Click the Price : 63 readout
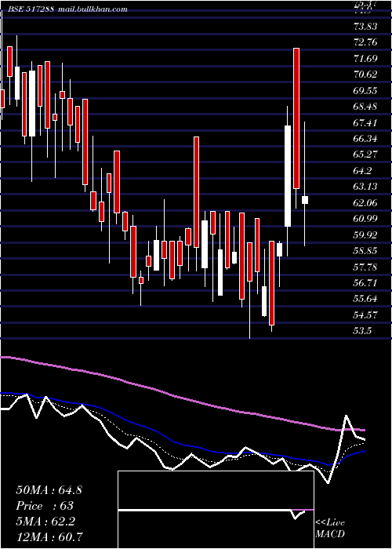392x549 pixels. (45, 506)
